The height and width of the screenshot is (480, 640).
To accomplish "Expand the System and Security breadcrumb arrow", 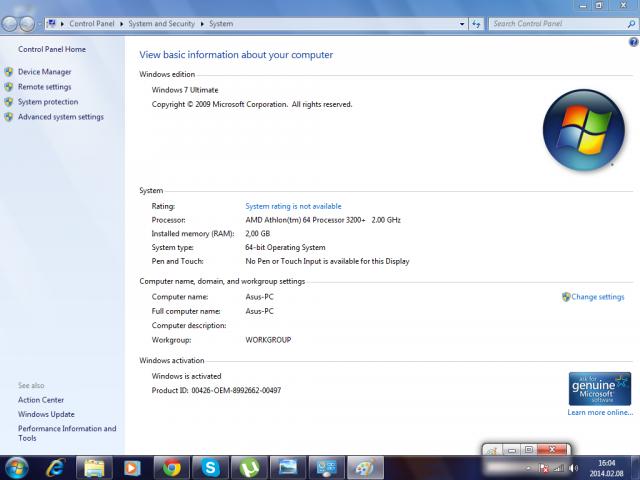I will pyautogui.click(x=204, y=23).
